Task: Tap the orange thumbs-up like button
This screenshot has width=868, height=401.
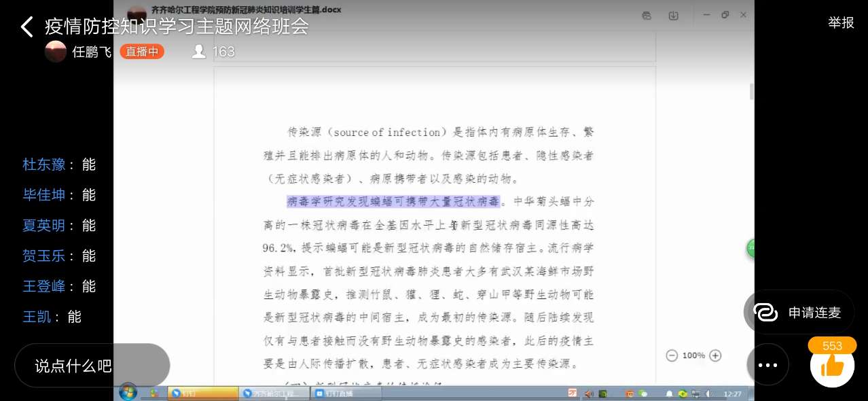Action: [x=832, y=366]
